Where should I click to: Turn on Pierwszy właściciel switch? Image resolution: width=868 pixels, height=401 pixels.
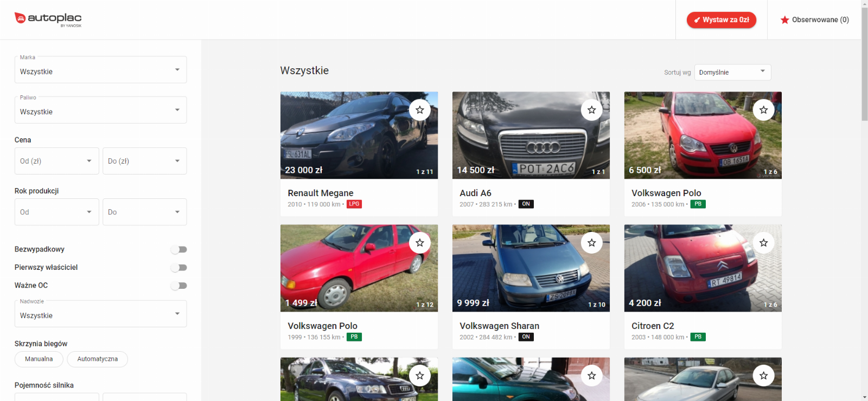(x=178, y=268)
